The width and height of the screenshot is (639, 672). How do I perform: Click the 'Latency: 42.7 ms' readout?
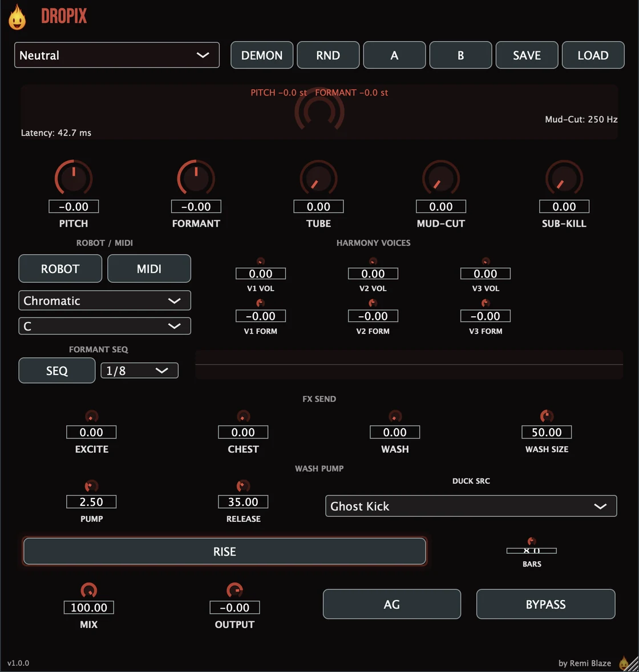click(56, 133)
